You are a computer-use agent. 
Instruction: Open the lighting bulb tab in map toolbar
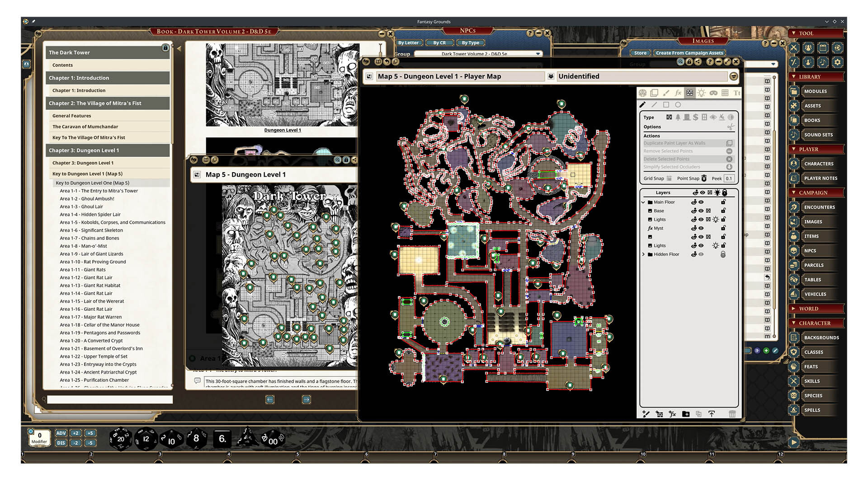[701, 93]
